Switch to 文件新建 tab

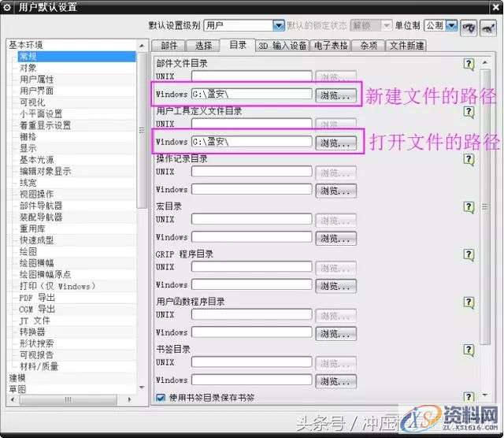(406, 46)
